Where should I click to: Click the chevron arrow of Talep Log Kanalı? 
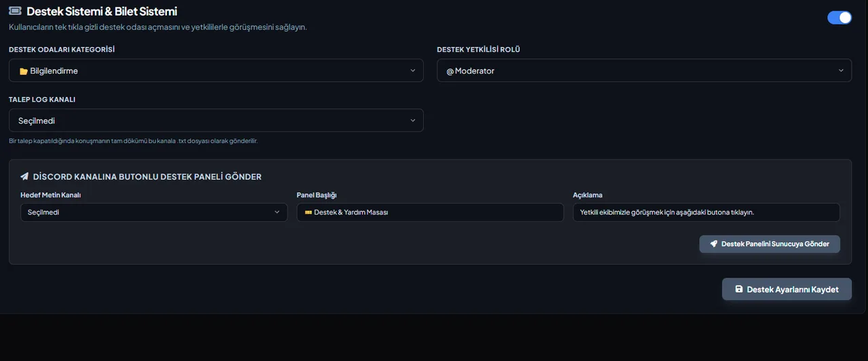[x=412, y=121]
